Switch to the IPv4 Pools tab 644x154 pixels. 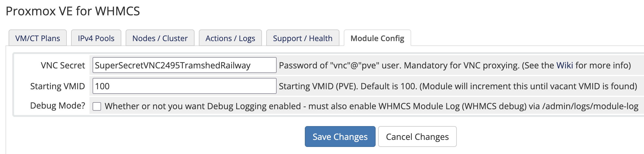click(x=96, y=38)
